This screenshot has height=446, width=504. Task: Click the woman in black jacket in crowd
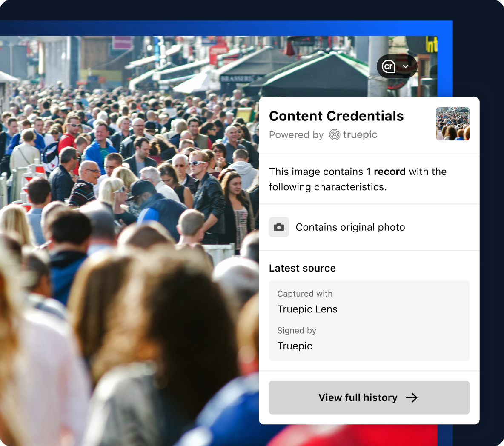[x=237, y=209]
